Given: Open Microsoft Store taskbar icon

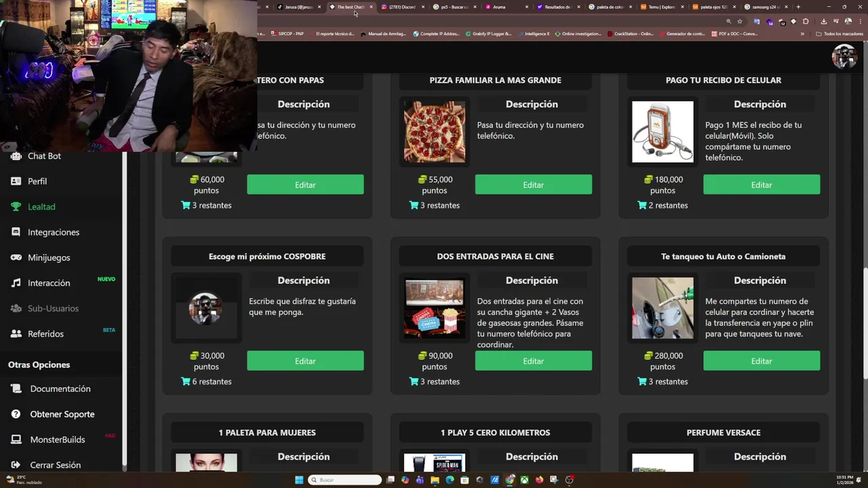Looking at the screenshot, I should (465, 480).
